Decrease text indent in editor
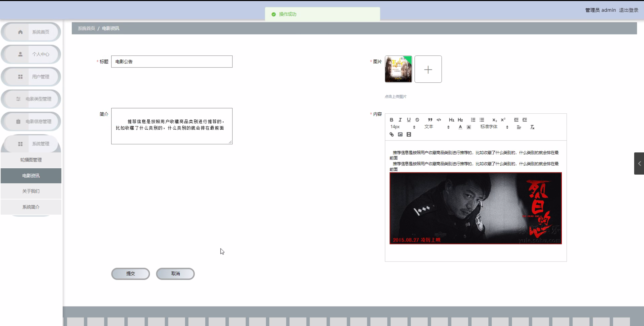Image resolution: width=644 pixels, height=326 pixels. pyautogui.click(x=516, y=120)
